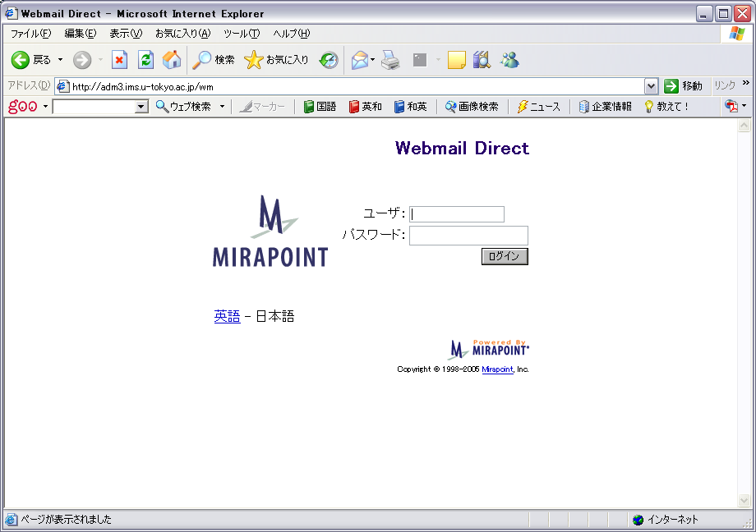Follow the Mirapoint copyright link
Image resolution: width=756 pixels, height=532 pixels.
pyautogui.click(x=498, y=369)
